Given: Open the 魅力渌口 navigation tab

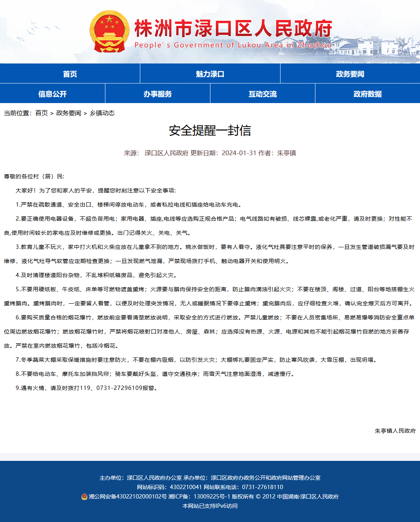Looking at the screenshot, I should click(210, 74).
